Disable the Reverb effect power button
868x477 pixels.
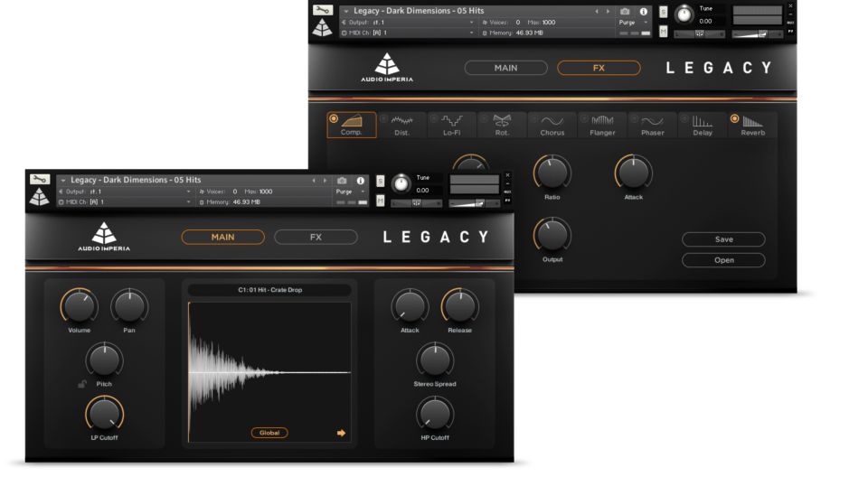[x=733, y=117]
